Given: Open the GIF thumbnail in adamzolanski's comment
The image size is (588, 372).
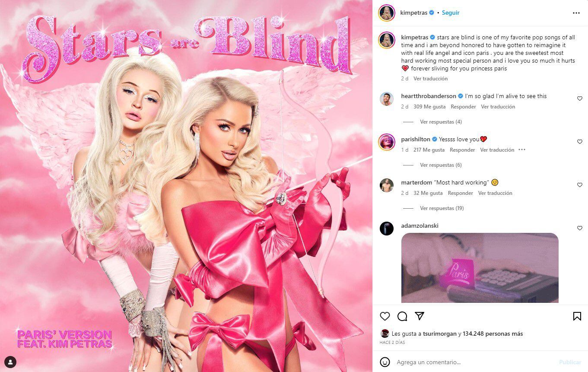Looking at the screenshot, I should 480,268.
